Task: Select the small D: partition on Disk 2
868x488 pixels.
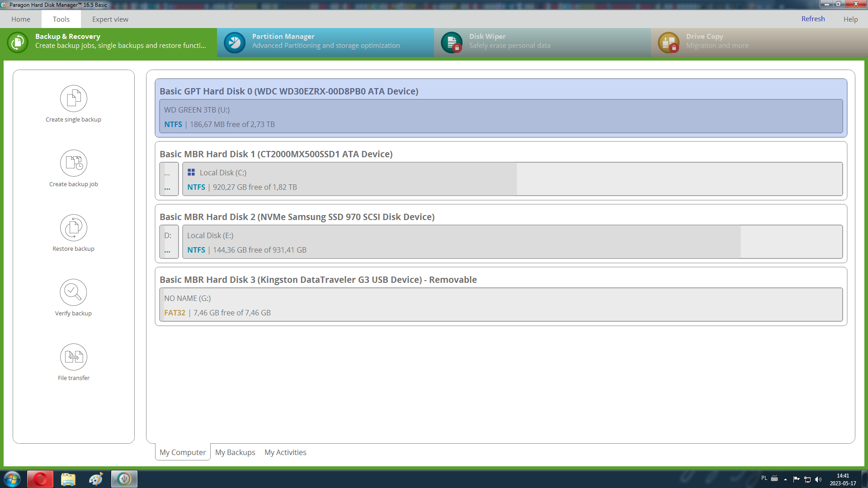Action: [x=169, y=242]
